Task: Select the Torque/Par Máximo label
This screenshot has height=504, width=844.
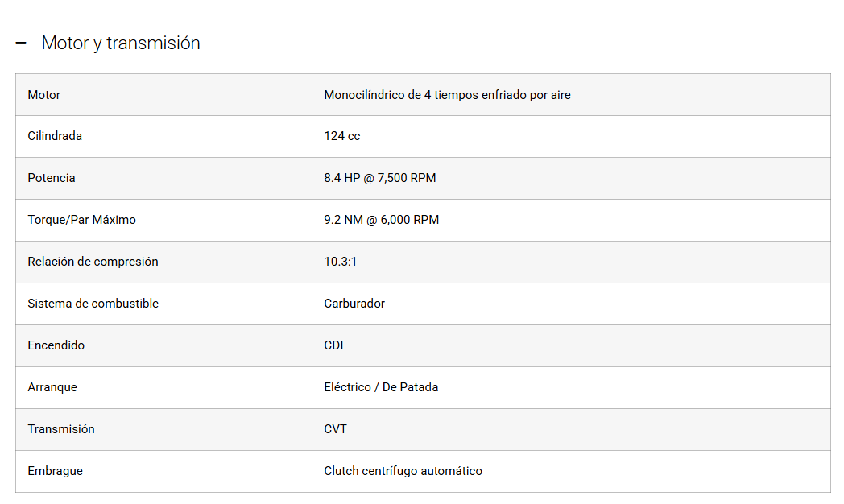Action: click(x=82, y=220)
